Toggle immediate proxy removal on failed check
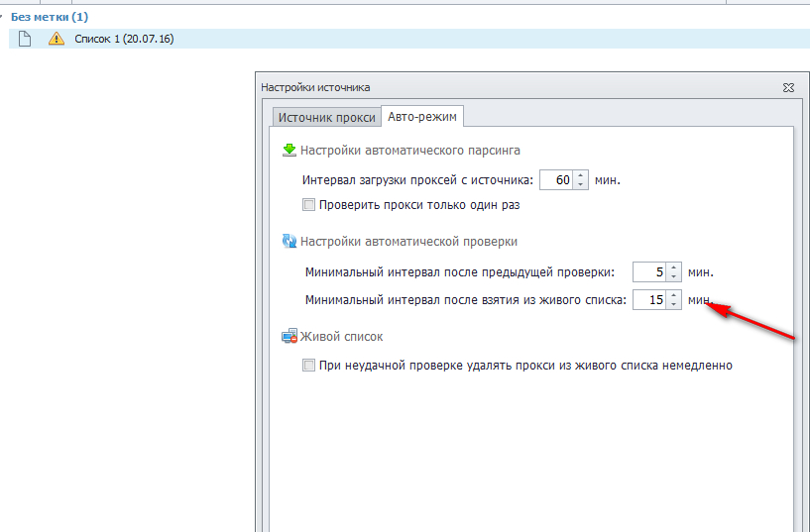This screenshot has width=810, height=532. pos(308,366)
